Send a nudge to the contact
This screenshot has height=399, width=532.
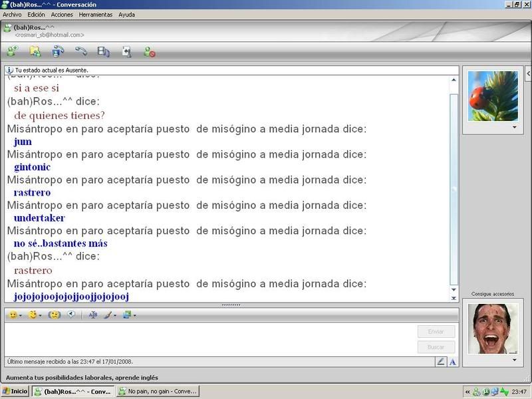[55, 315]
